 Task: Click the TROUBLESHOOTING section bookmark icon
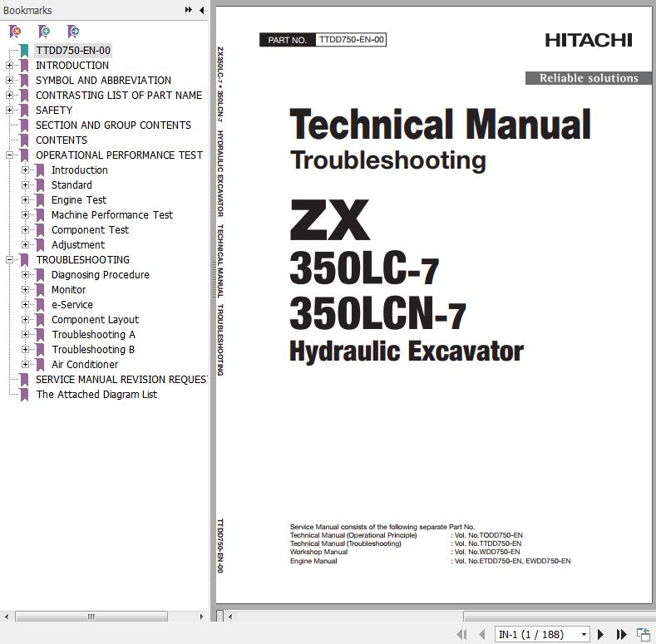pos(24,260)
